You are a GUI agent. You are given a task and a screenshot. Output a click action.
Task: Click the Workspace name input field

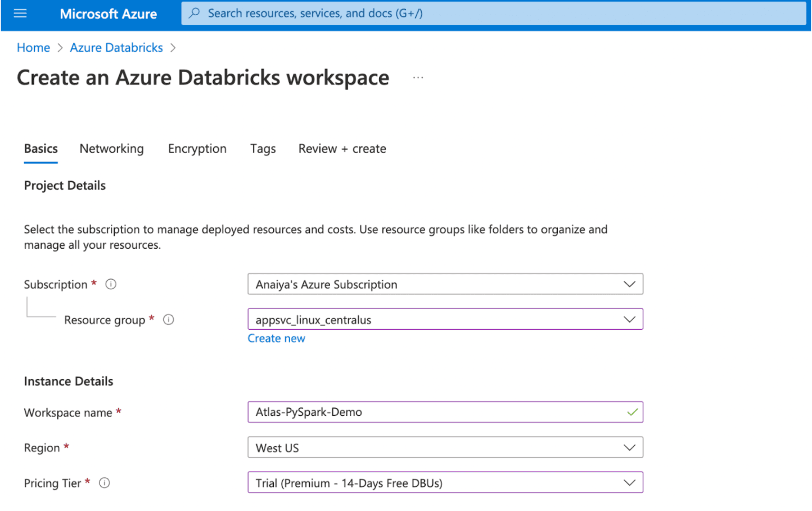[x=436, y=413]
